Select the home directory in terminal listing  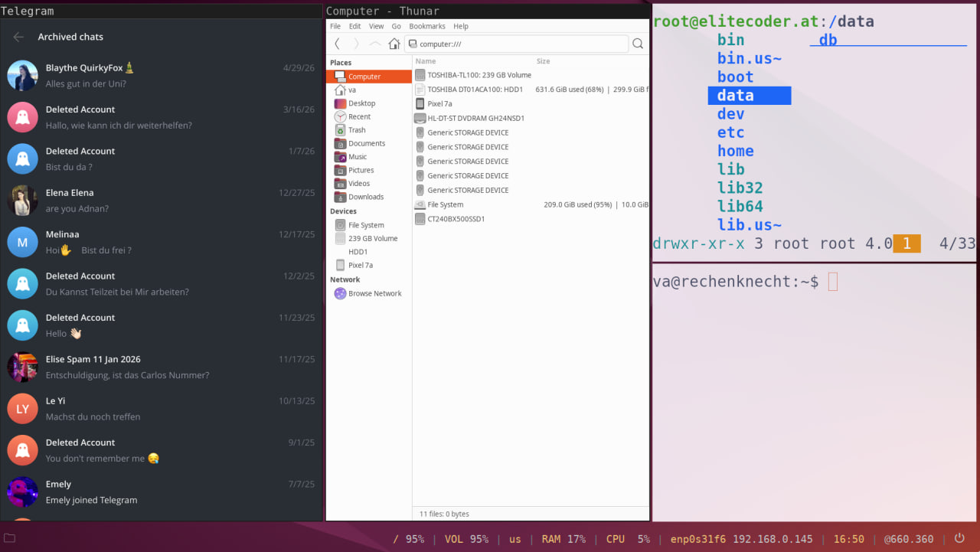(x=736, y=151)
